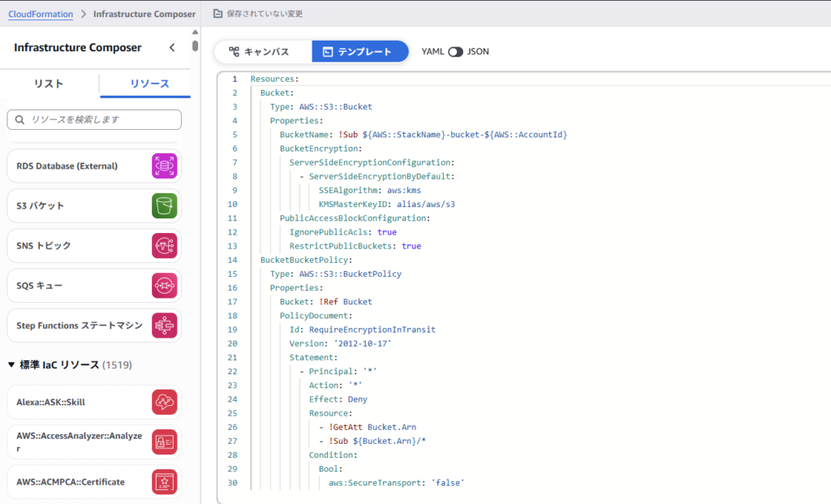Open the CloudFormation breadcrumb link
The image size is (831, 504).
[x=40, y=14]
